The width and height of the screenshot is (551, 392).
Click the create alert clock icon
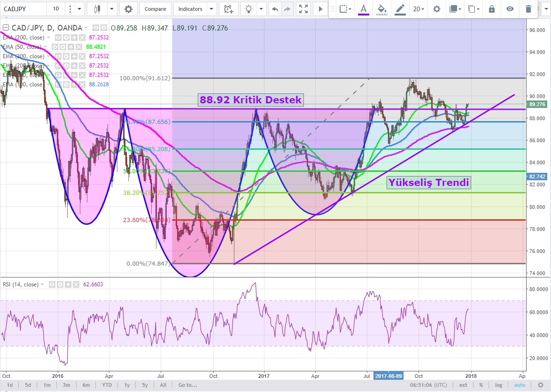[228, 9]
